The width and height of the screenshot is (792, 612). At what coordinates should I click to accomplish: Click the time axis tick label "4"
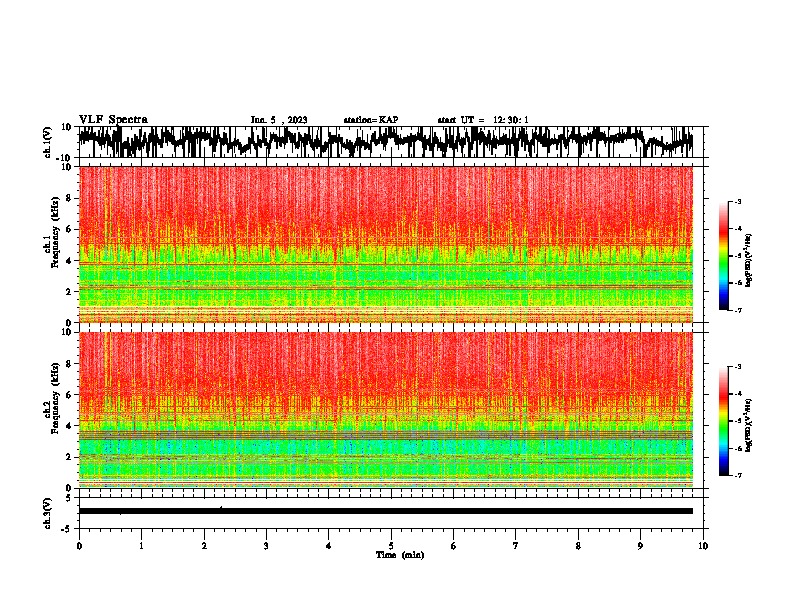(329, 546)
